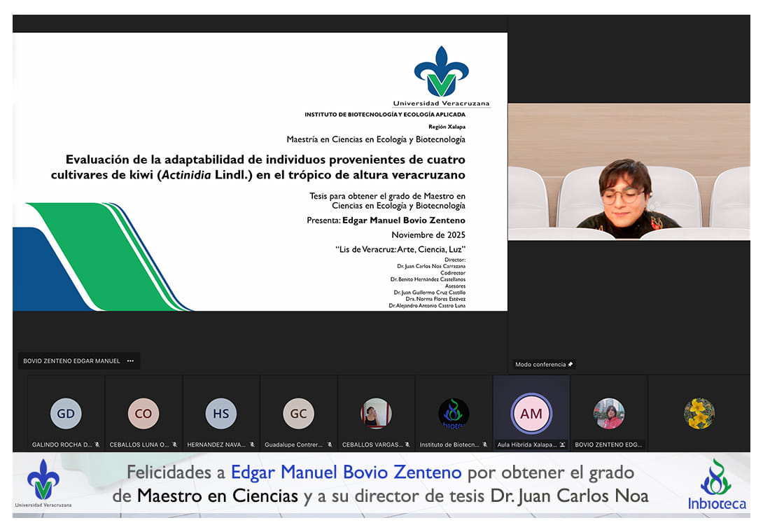The image size is (763, 532).
Task: Click the GC avatar for Guadalupe Contreras
Action: click(x=298, y=414)
